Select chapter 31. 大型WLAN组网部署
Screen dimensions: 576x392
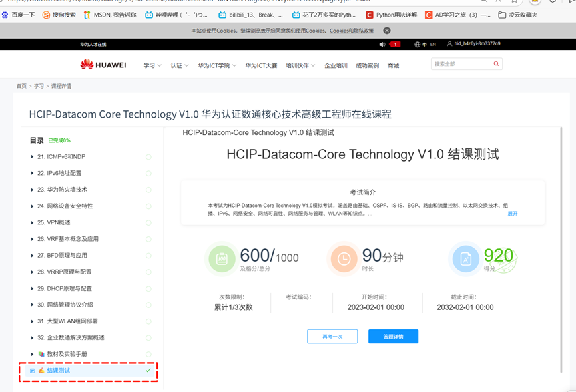tap(68, 321)
